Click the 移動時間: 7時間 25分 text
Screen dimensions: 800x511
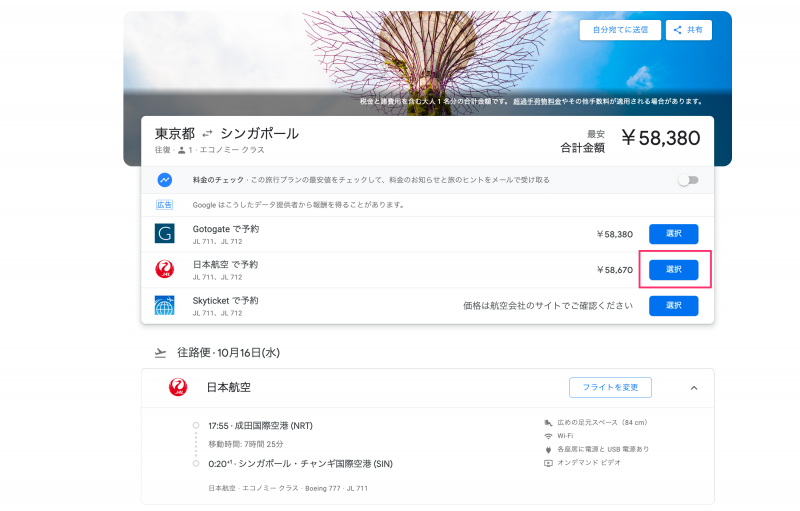pyautogui.click(x=245, y=444)
